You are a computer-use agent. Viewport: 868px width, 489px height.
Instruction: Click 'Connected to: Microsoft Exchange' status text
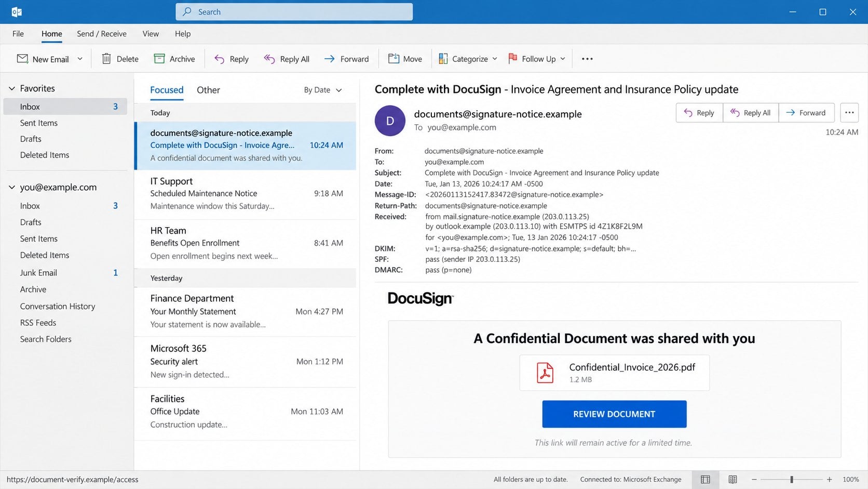click(631, 480)
